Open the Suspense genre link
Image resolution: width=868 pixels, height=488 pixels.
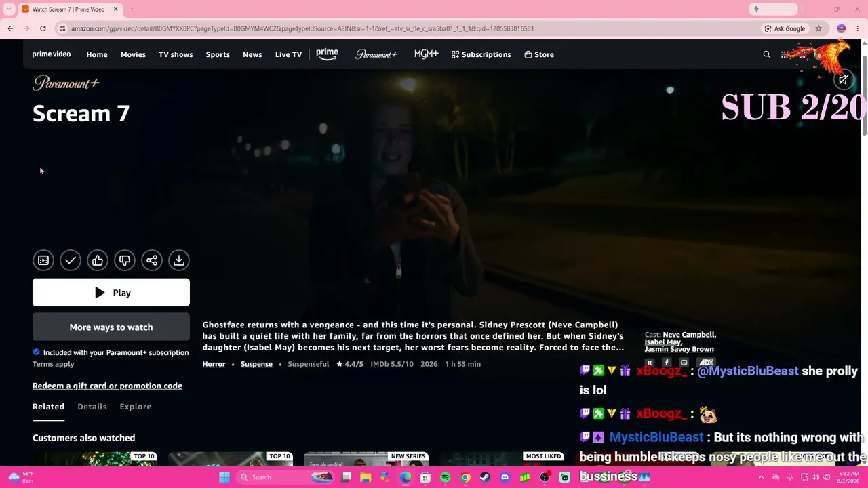pyautogui.click(x=256, y=364)
